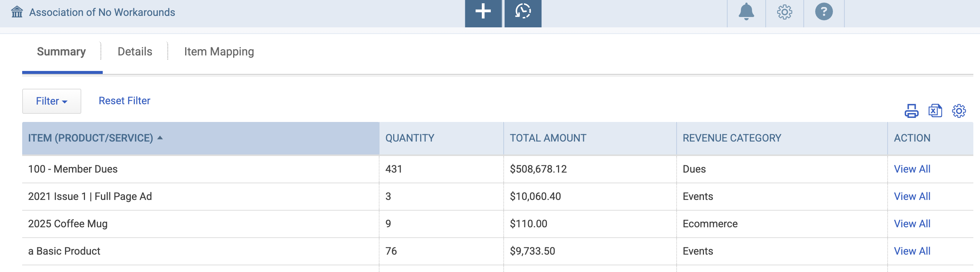Open the notifications bell
This screenshot has width=980, height=272.
point(746,12)
